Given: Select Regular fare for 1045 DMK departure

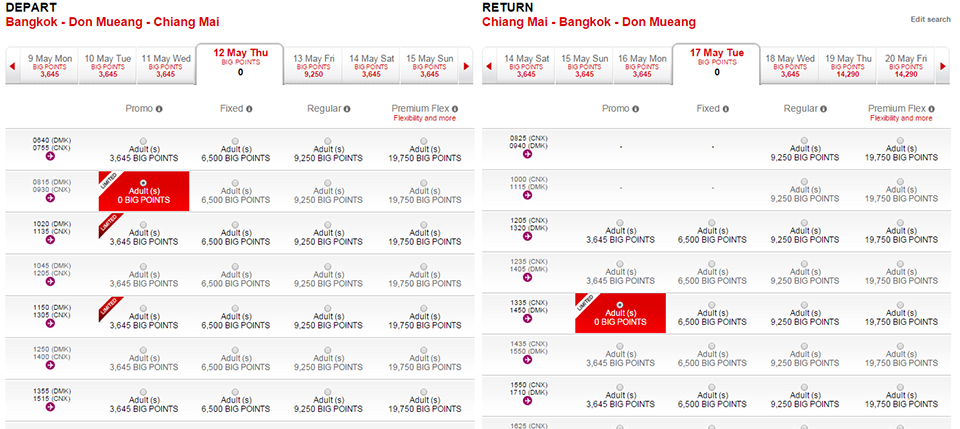Looking at the screenshot, I should pos(328,266).
